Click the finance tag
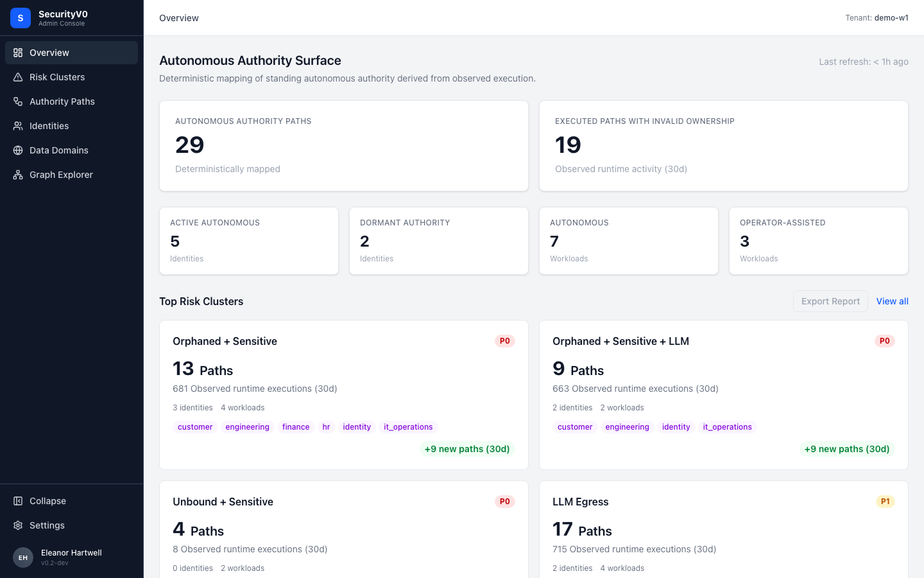 click(x=296, y=427)
